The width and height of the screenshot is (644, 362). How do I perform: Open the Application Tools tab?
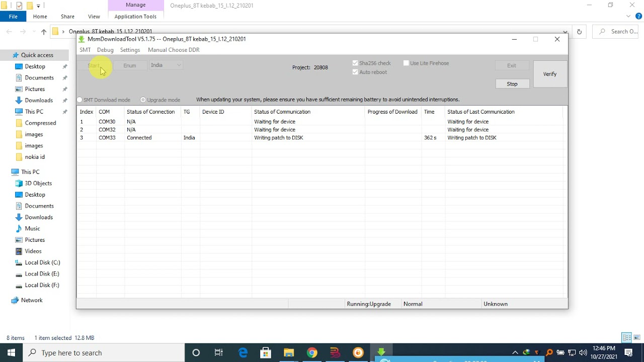pyautogui.click(x=135, y=17)
